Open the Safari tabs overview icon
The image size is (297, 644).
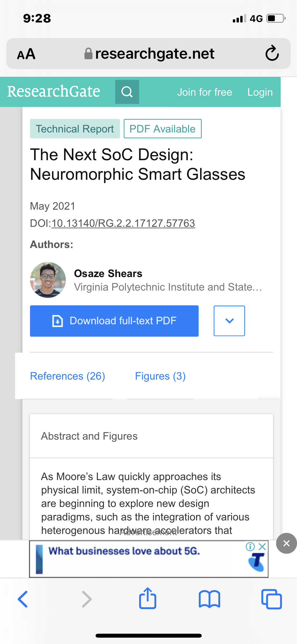[271, 599]
